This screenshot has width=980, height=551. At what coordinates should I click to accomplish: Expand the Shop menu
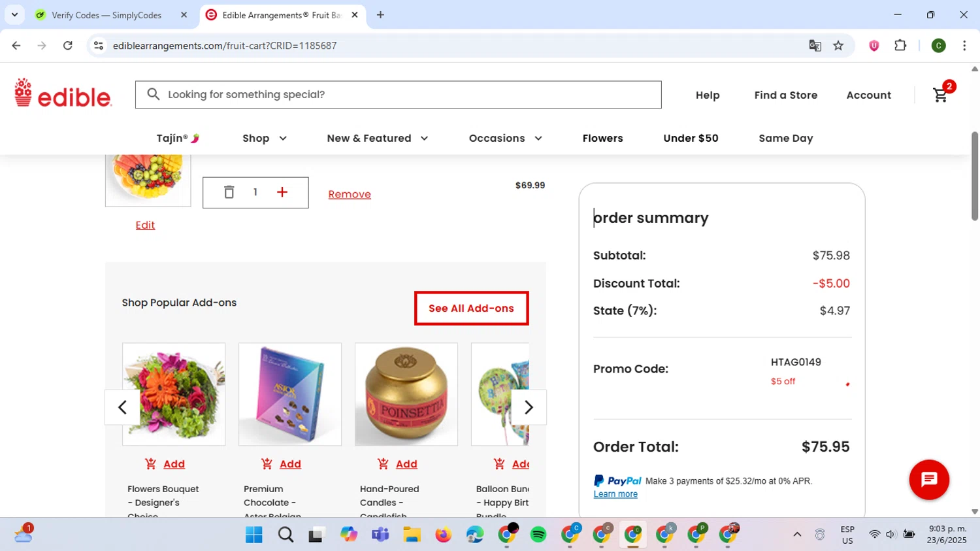tap(265, 139)
